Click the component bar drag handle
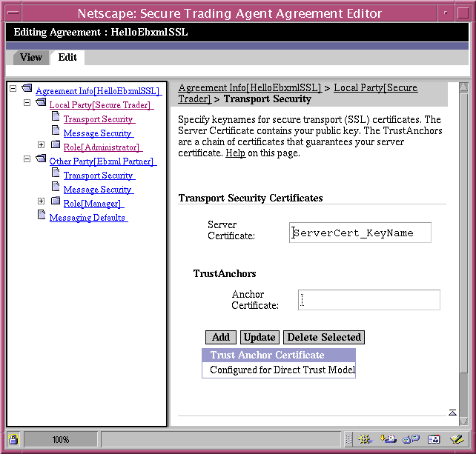The image size is (476, 454). point(348,439)
